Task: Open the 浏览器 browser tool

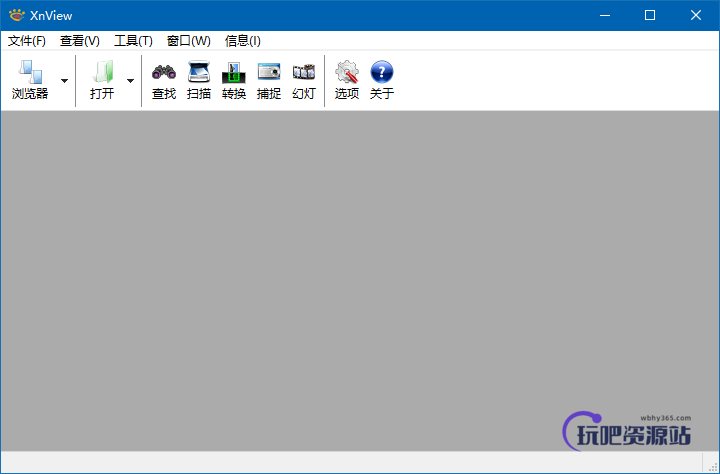Action: click(30, 80)
